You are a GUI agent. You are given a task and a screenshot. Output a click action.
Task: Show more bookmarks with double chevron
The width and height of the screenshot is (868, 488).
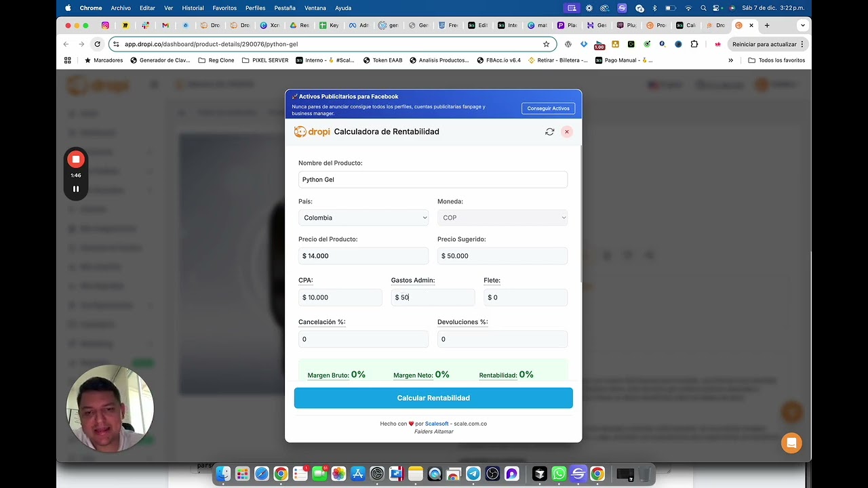click(730, 60)
